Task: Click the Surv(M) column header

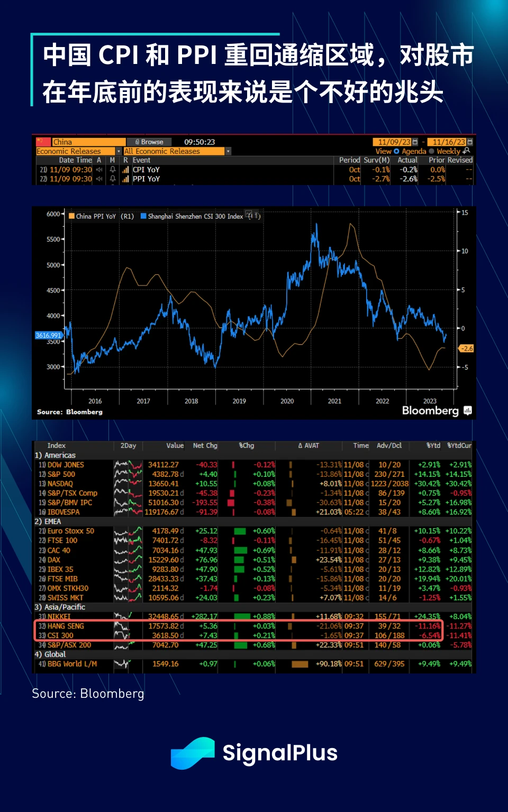Action: [376, 160]
